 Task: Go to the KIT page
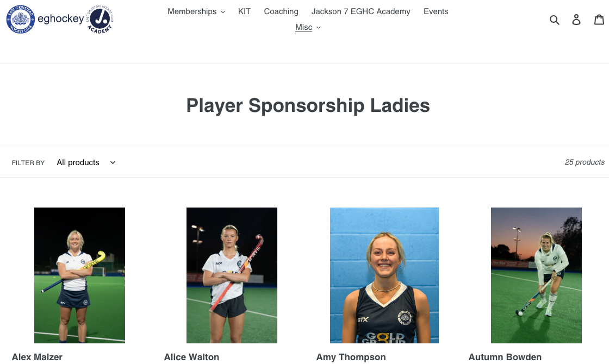[x=244, y=11]
